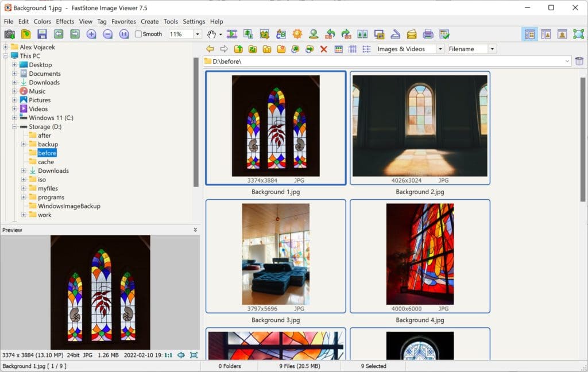Compare selected images side by side
This screenshot has width=588, height=372.
[363, 34]
